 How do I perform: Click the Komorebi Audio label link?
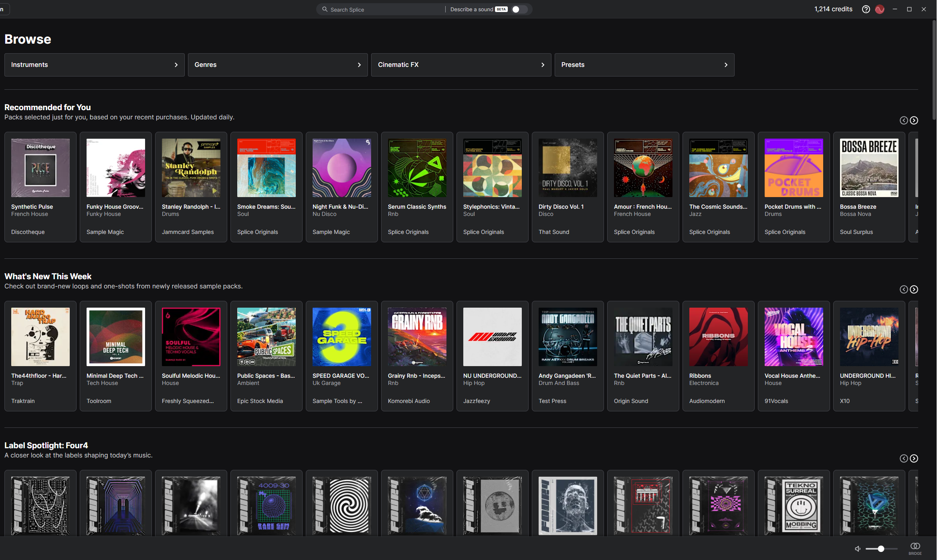point(409,401)
